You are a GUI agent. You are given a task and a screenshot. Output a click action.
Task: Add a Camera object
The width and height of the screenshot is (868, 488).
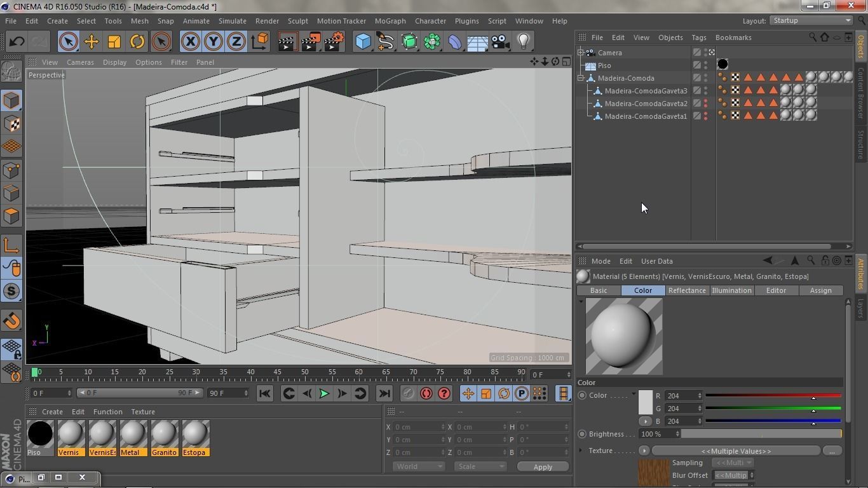coord(501,42)
